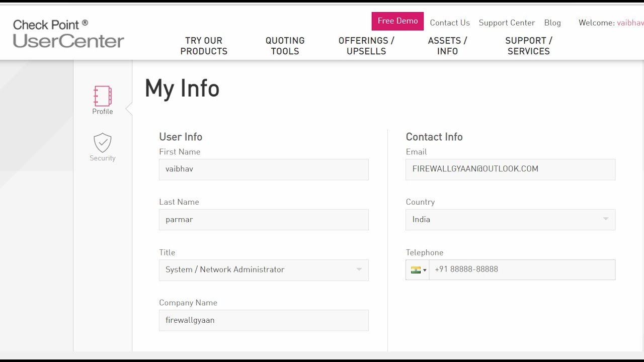Click the Check Point UserCenter logo
Viewport: 644px width, 362px height.
pyautogui.click(x=68, y=33)
